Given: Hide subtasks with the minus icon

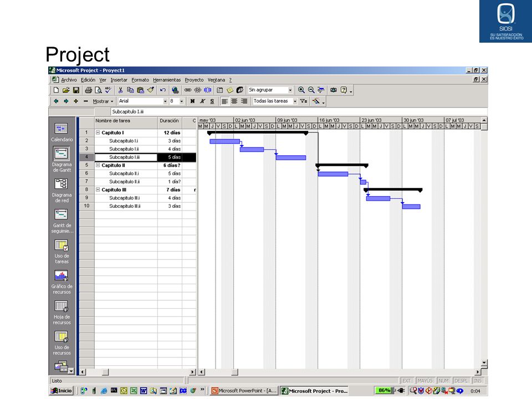Looking at the screenshot, I should pos(86,101).
